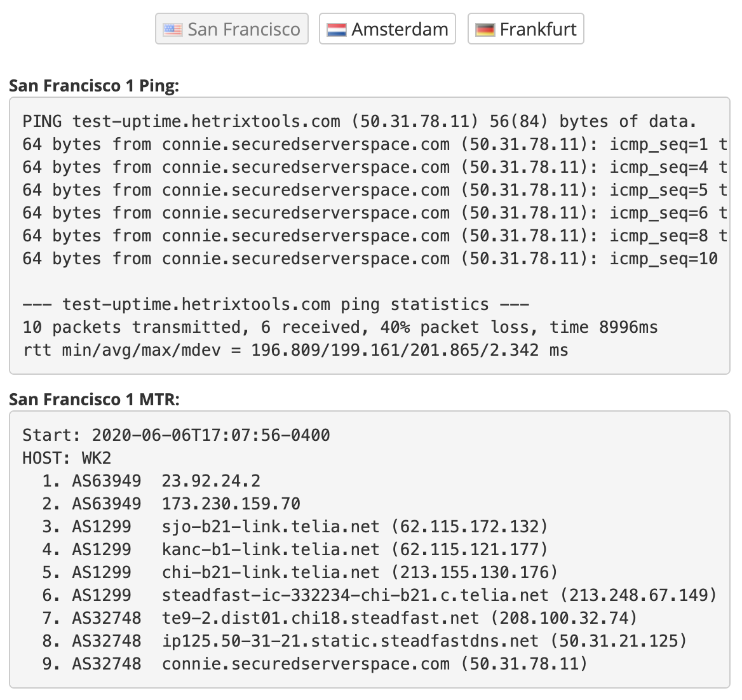
Task: Click the PING test-uptime.hetrixtools.com header line
Action: (x=359, y=121)
